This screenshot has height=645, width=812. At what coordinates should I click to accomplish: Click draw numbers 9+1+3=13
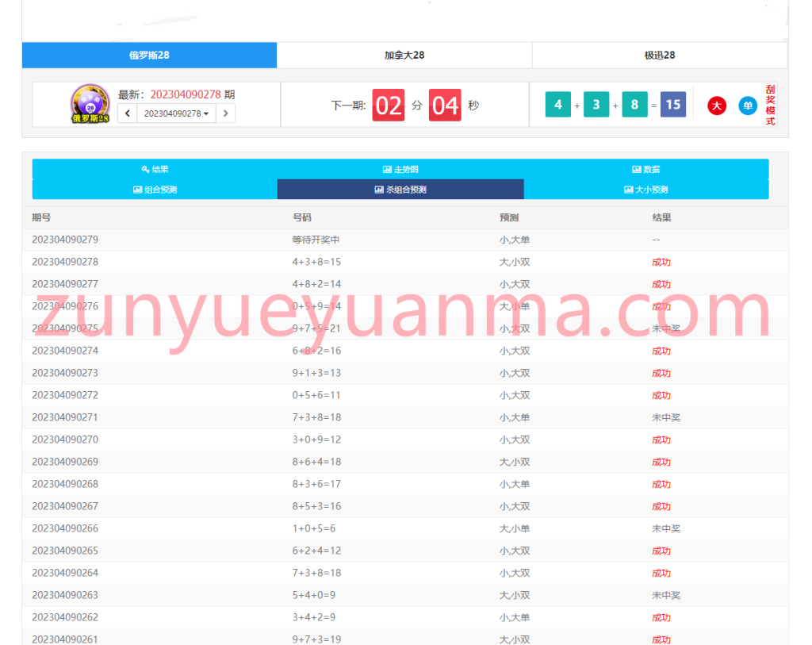click(316, 373)
